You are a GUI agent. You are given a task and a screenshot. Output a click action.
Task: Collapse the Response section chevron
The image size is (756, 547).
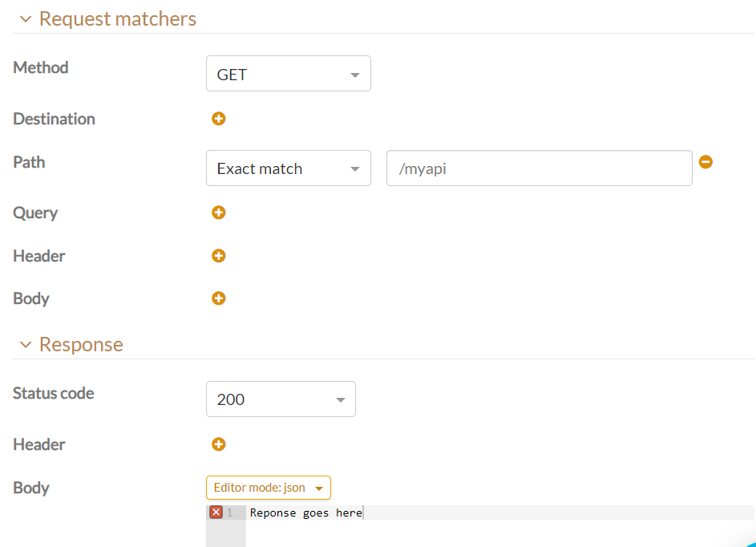point(26,345)
